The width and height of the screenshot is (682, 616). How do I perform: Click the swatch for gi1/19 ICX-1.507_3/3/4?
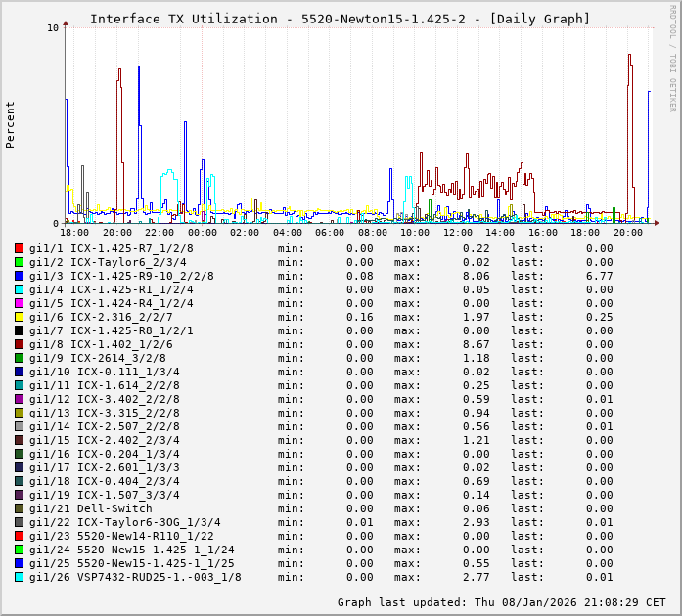pyautogui.click(x=19, y=495)
